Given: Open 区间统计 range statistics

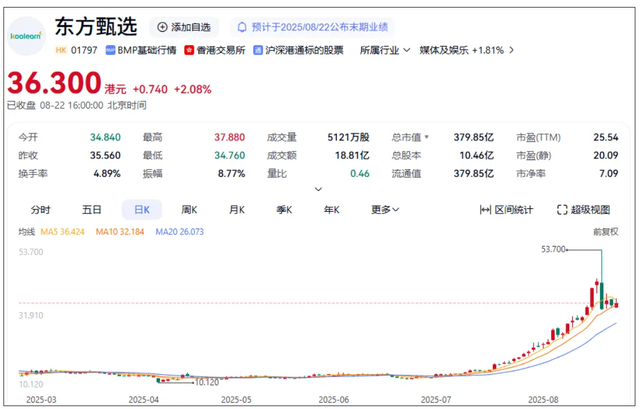Looking at the screenshot, I should click(x=506, y=210).
